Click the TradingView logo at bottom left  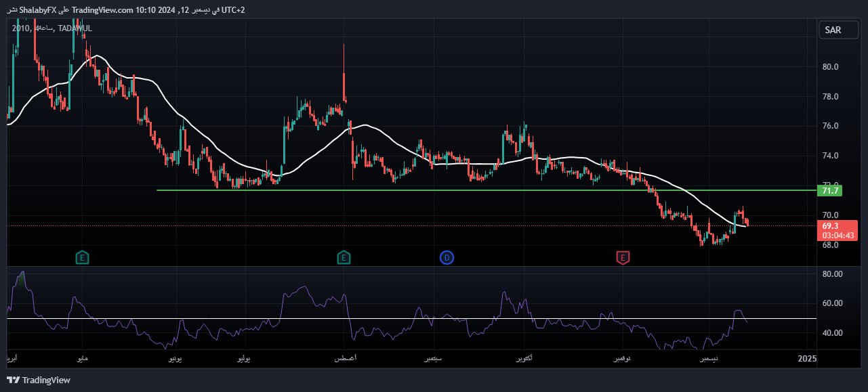[x=39, y=380]
